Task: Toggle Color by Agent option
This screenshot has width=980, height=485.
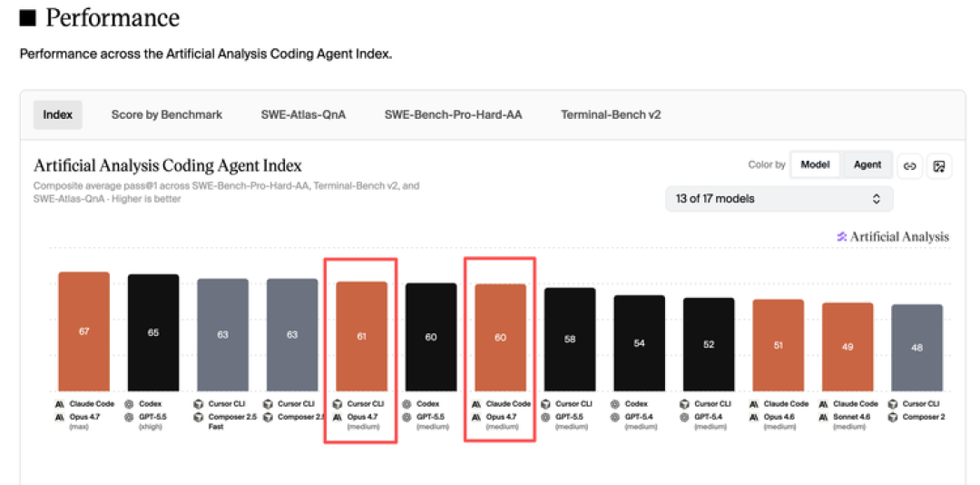Action: tap(867, 164)
